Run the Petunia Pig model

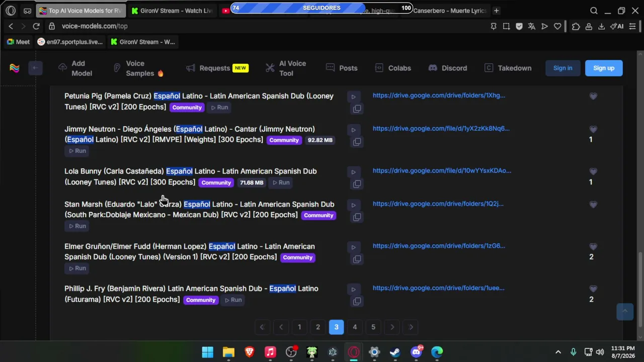pos(219,107)
